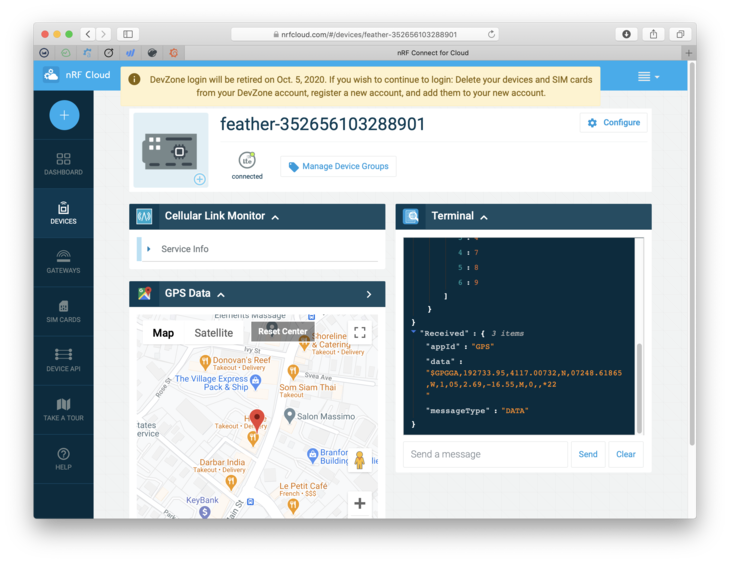Click Le Petit Café map label

(x=303, y=486)
